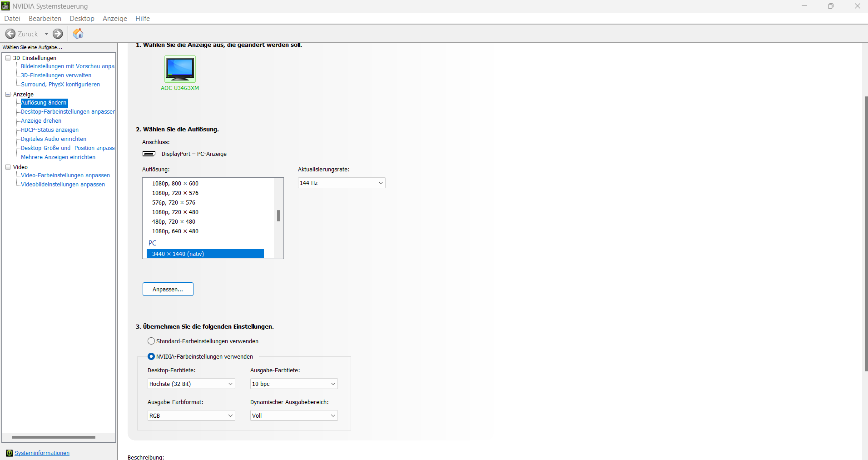The image size is (868, 460).
Task: Click the forward arrow icon in toolbar
Action: pyautogui.click(x=58, y=34)
